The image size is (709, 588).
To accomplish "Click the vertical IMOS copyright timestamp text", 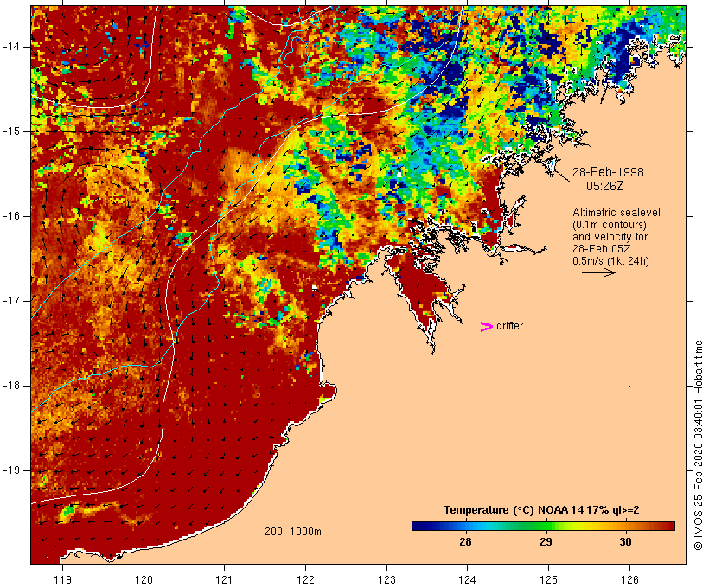I will [699, 445].
